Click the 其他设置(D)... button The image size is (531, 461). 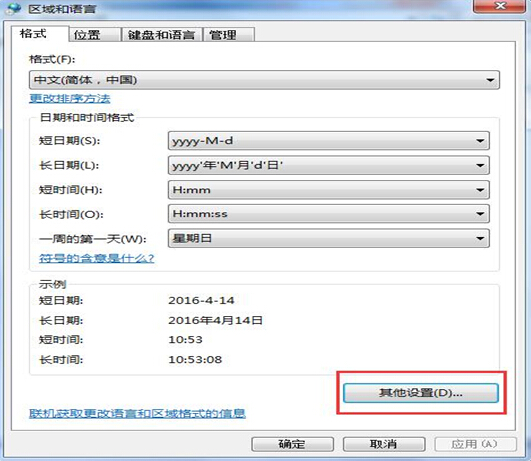[421, 393]
